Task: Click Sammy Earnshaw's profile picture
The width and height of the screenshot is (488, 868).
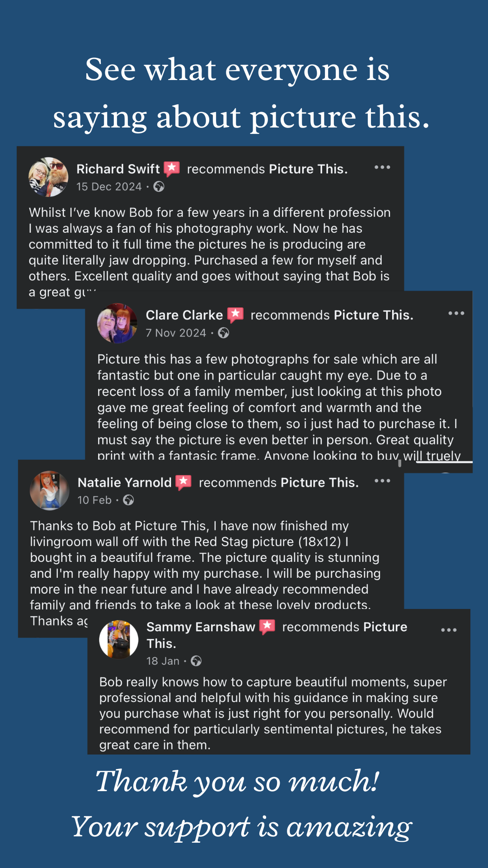Action: [119, 639]
